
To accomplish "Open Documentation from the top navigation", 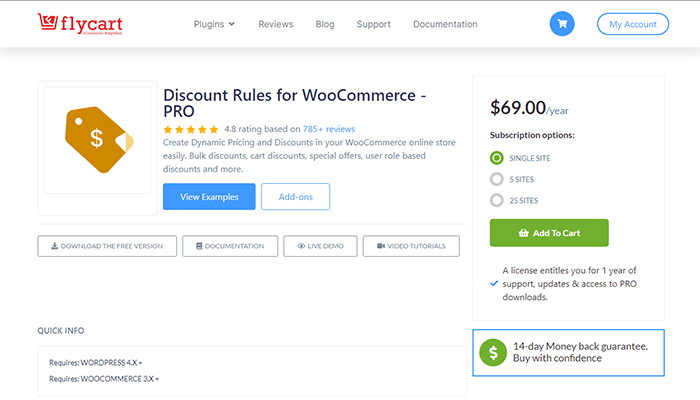I will (x=445, y=24).
